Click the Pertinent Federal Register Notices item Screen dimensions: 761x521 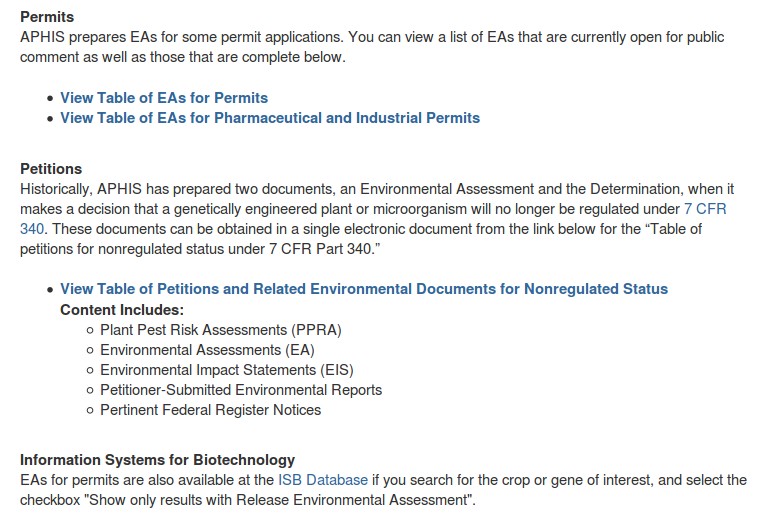point(211,410)
